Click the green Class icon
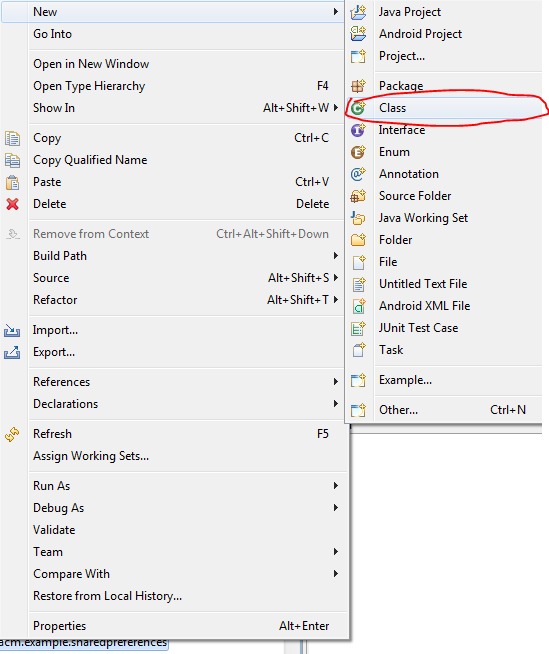Image resolution: width=549 pixels, height=654 pixels. click(358, 108)
